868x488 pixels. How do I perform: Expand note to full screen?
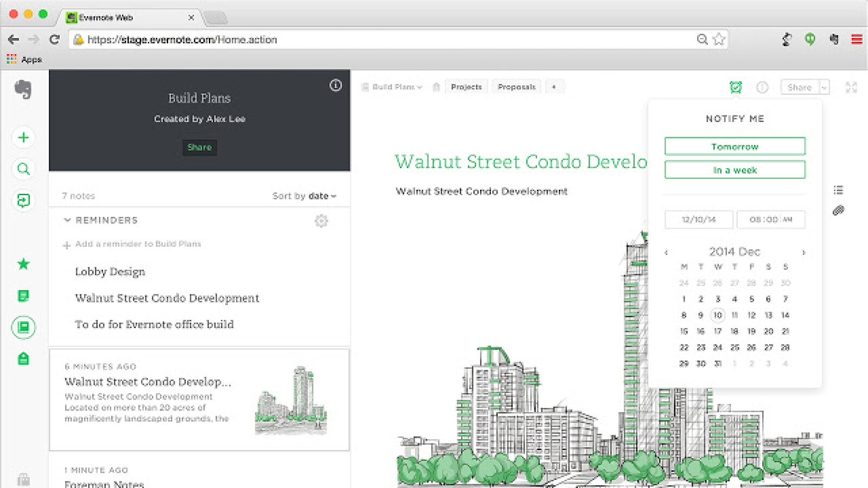[851, 87]
